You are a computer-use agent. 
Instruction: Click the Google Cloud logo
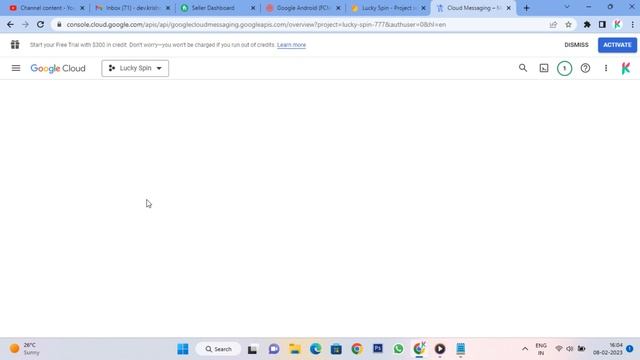tap(58, 68)
